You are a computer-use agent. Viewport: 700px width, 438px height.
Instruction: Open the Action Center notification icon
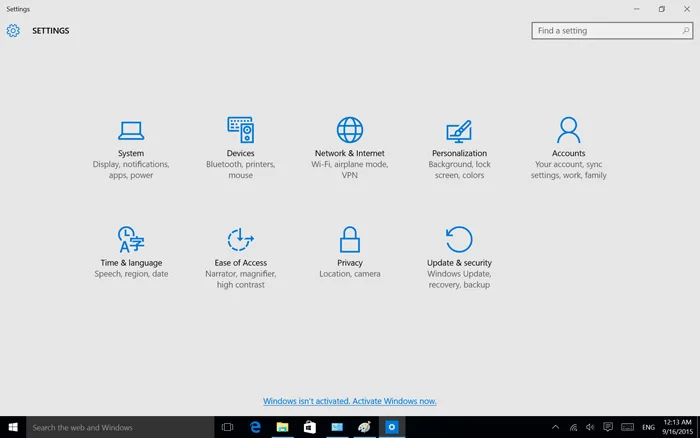point(608,427)
